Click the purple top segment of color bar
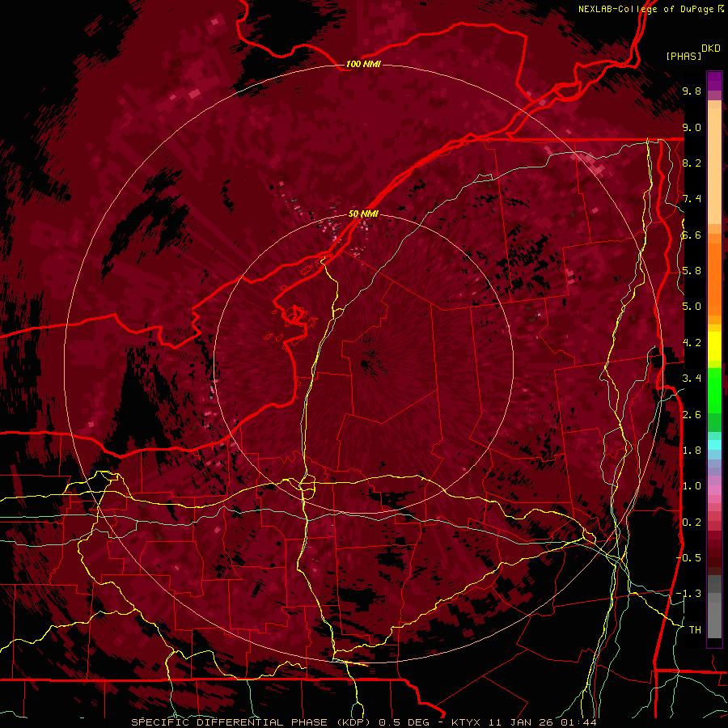Screen dimensions: 728x728 point(714,81)
